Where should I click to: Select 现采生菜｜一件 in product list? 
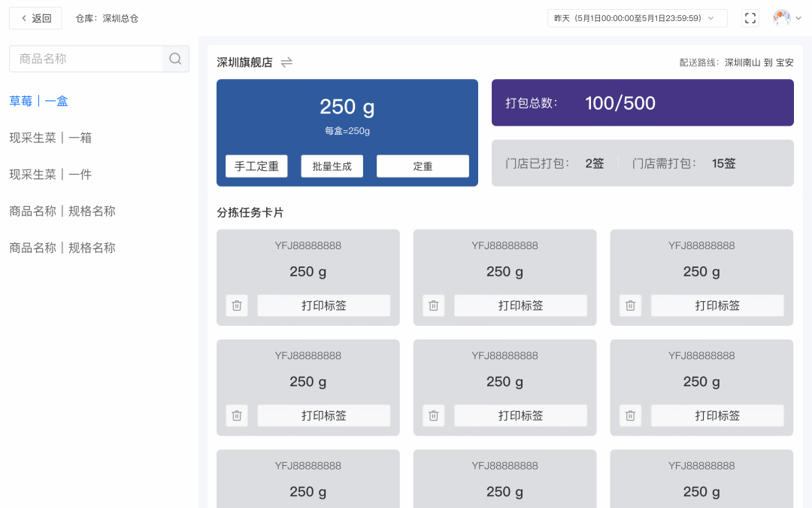[51, 175]
